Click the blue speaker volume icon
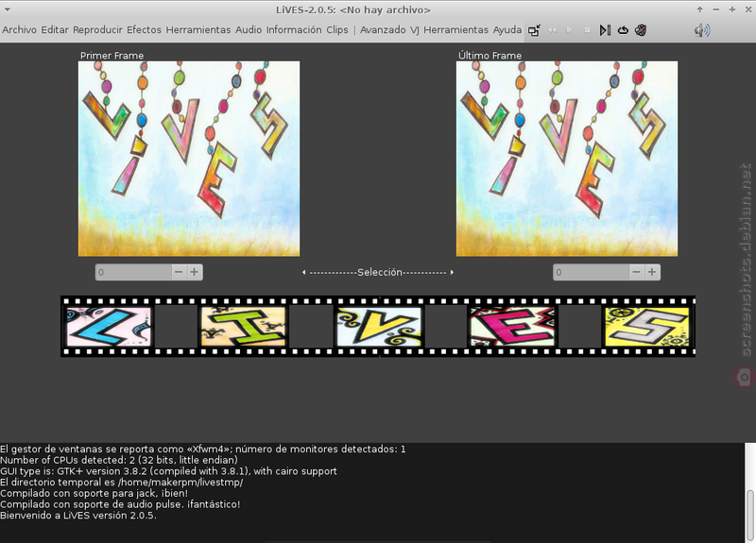The width and height of the screenshot is (756, 543). tap(702, 30)
